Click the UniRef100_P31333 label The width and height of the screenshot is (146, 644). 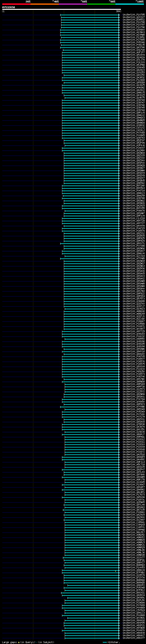pyautogui.click(x=134, y=63)
